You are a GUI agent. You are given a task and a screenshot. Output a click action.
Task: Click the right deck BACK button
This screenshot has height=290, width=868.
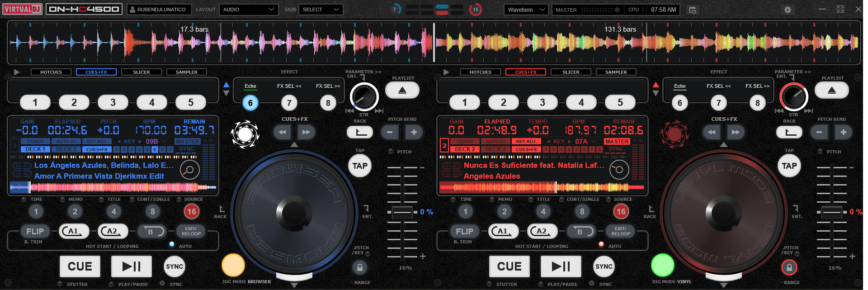click(x=789, y=132)
